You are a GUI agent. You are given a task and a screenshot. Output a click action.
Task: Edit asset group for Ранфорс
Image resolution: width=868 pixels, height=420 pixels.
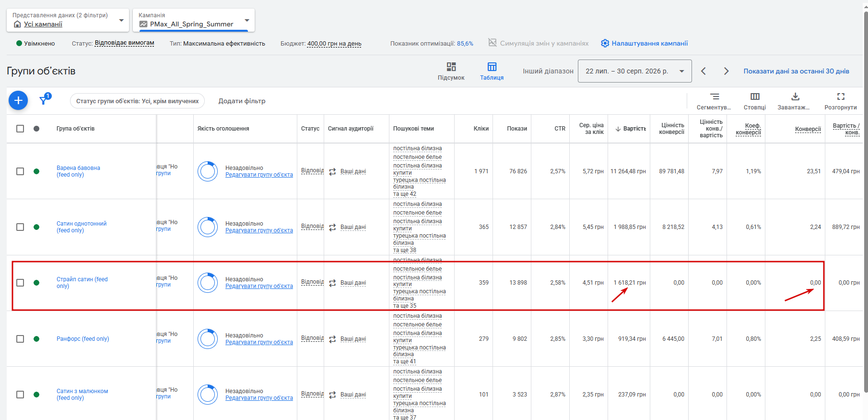click(x=259, y=342)
